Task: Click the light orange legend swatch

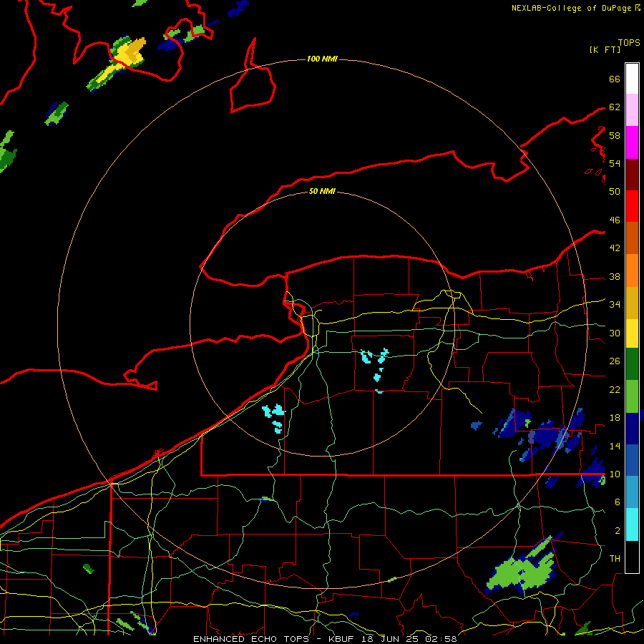Action: tap(632, 270)
